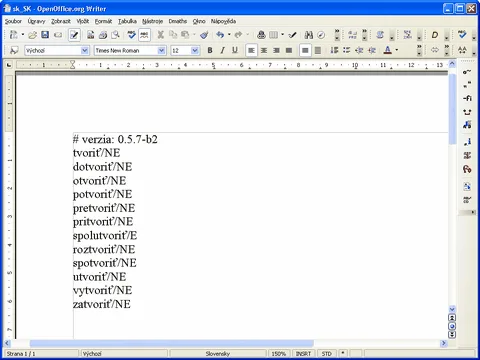Open the Times New Roman font dropdown
The image size is (480, 360).
(162, 50)
